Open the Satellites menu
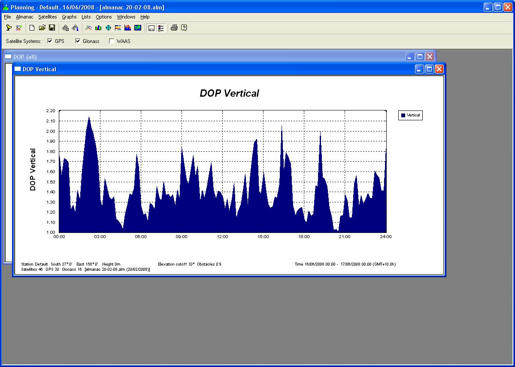 [48, 17]
